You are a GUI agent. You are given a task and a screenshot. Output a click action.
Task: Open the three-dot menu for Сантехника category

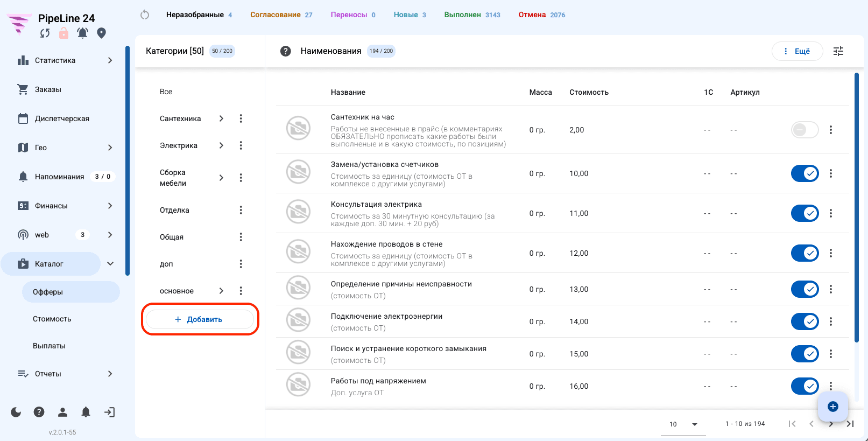241,118
